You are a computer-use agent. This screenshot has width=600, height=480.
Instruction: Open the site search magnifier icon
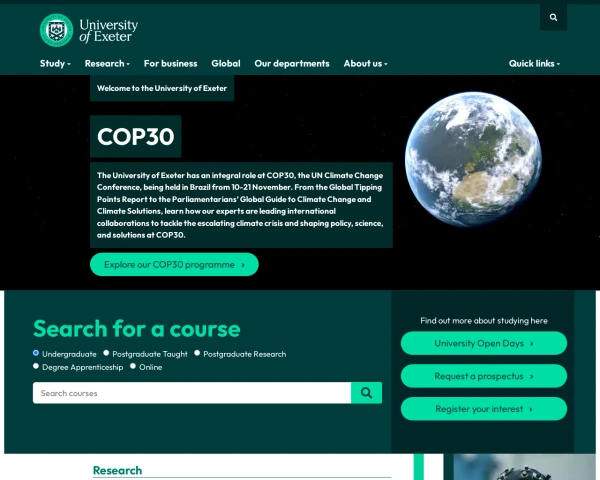click(553, 17)
